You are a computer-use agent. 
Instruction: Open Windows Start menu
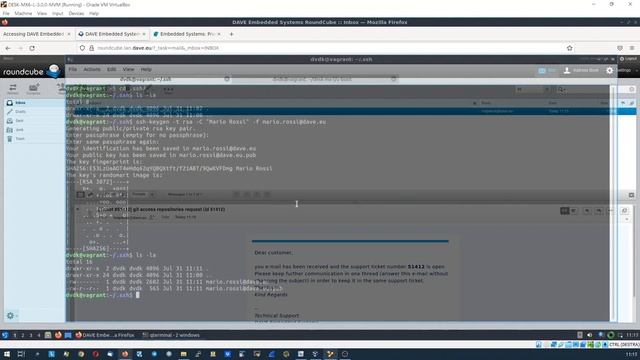(7, 354)
